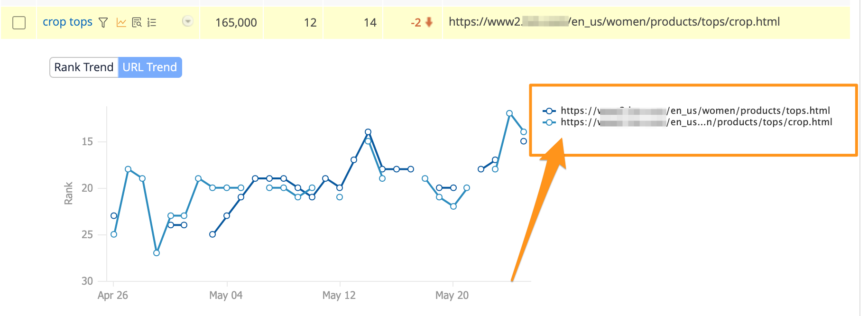Open the crop tops keyword link
Screen dimensions: 868x316
coord(67,22)
